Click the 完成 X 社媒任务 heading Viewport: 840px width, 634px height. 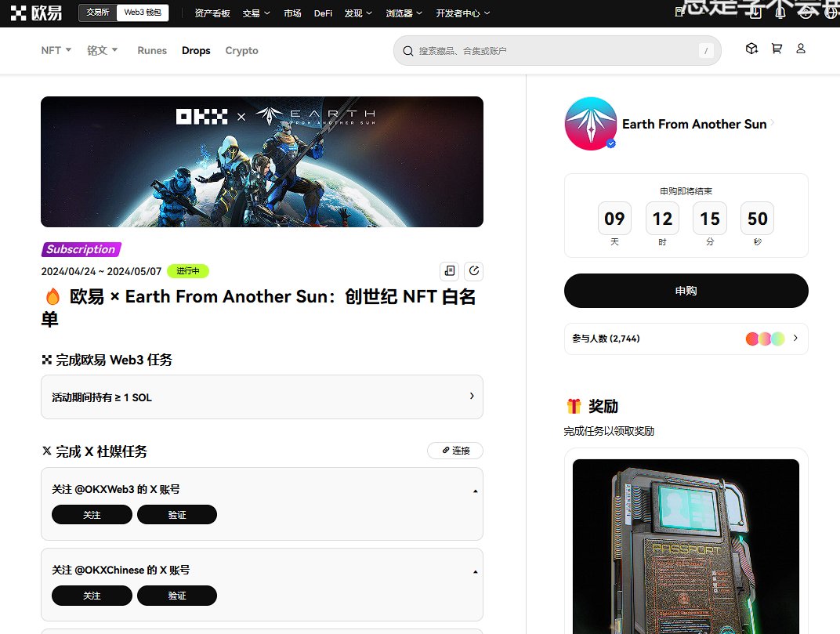(95, 451)
